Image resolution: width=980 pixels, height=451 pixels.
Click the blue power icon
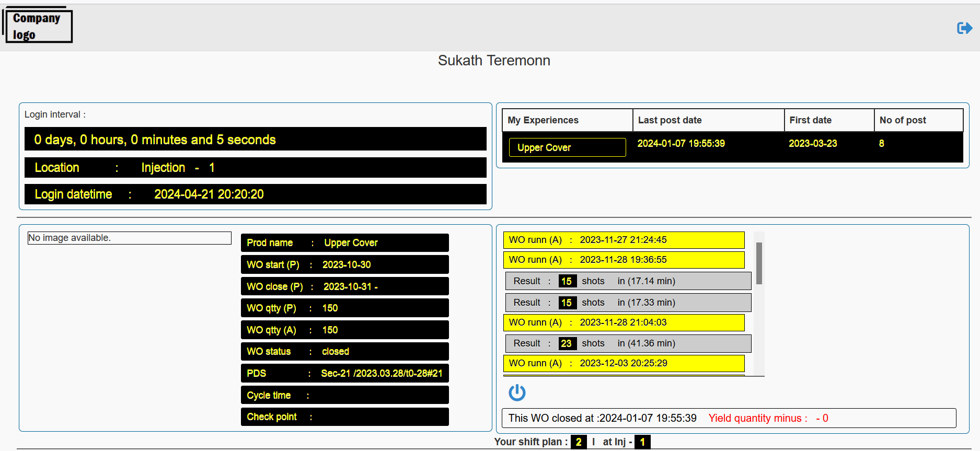[517, 392]
